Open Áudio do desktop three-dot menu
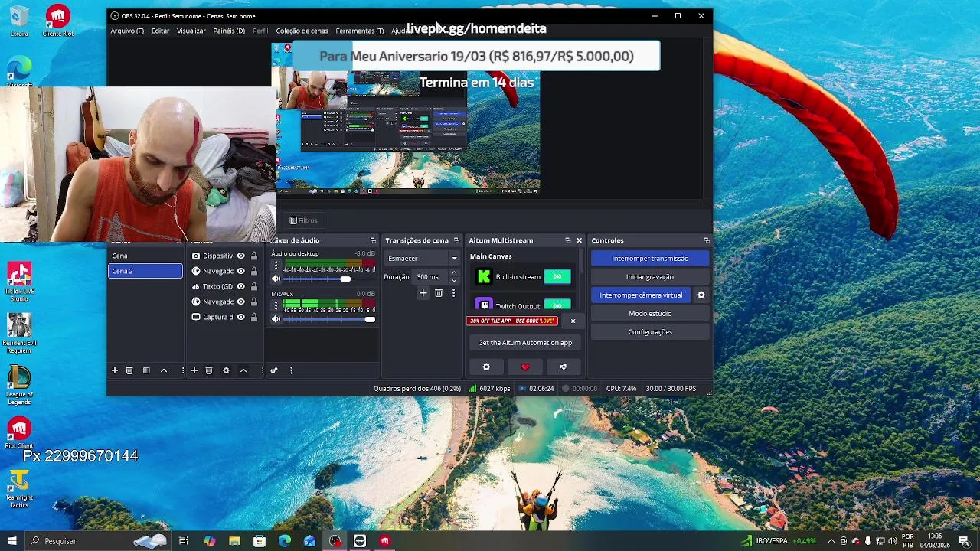This screenshot has width=980, height=551. pos(276,266)
